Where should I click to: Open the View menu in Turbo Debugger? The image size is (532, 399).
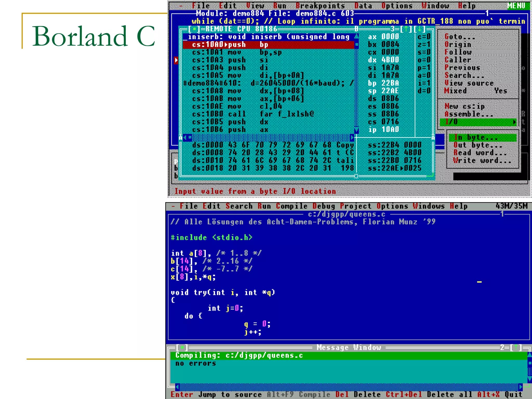[x=255, y=5]
